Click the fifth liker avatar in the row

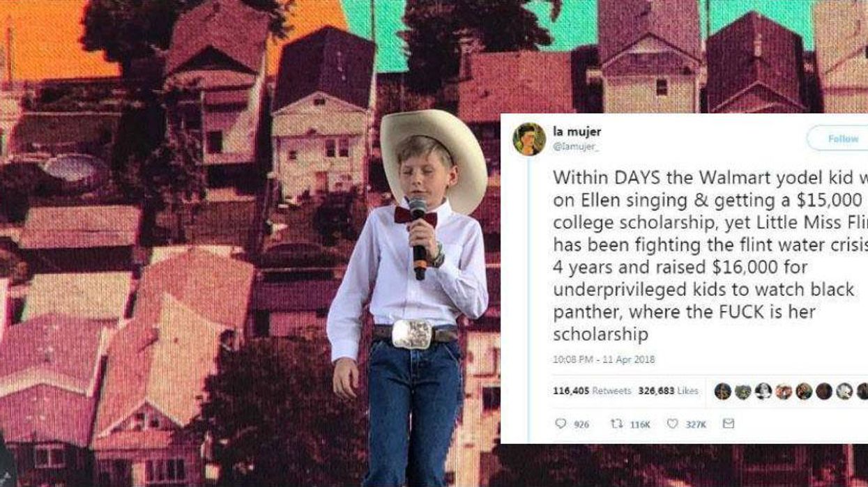click(x=804, y=391)
